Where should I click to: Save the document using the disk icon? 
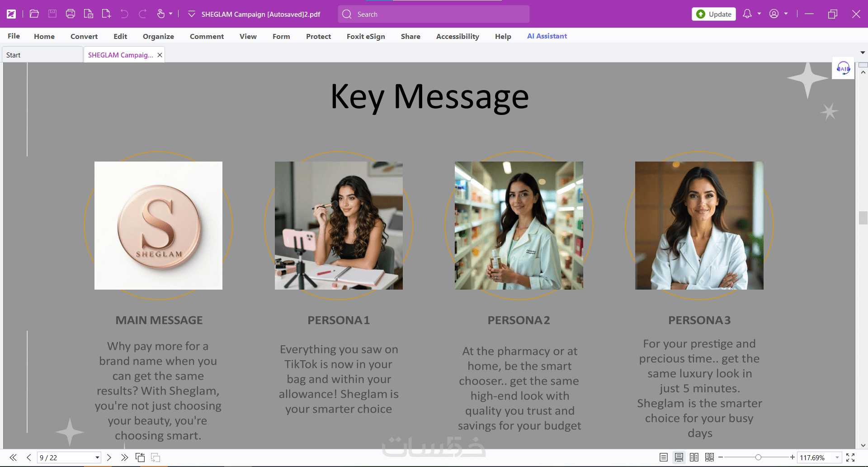click(x=52, y=14)
